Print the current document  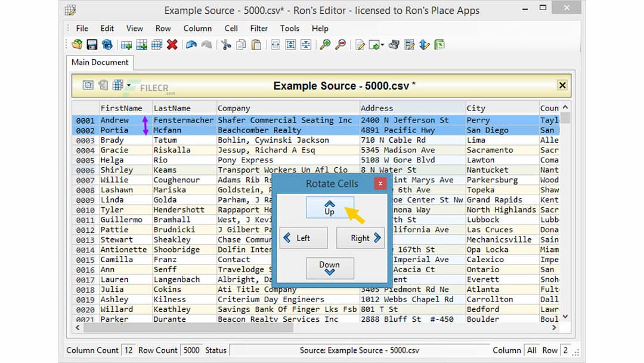(394, 44)
